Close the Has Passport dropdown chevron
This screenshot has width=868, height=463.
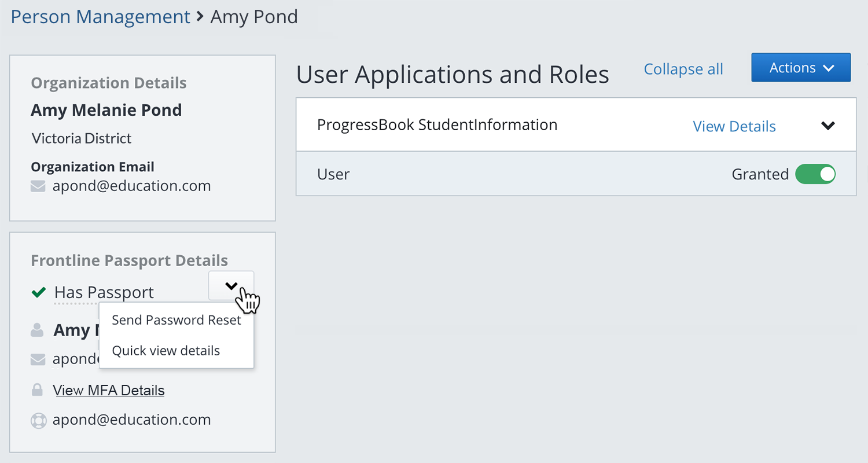[231, 285]
